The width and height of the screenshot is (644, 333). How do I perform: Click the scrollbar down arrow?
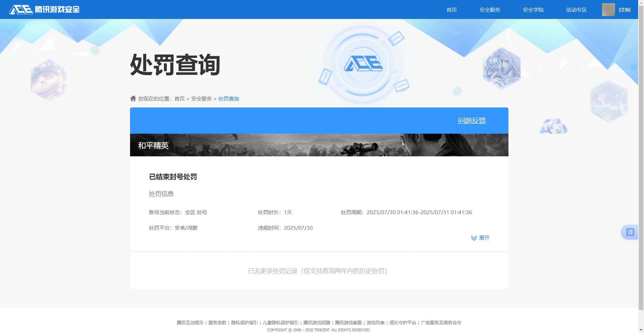click(x=641, y=330)
